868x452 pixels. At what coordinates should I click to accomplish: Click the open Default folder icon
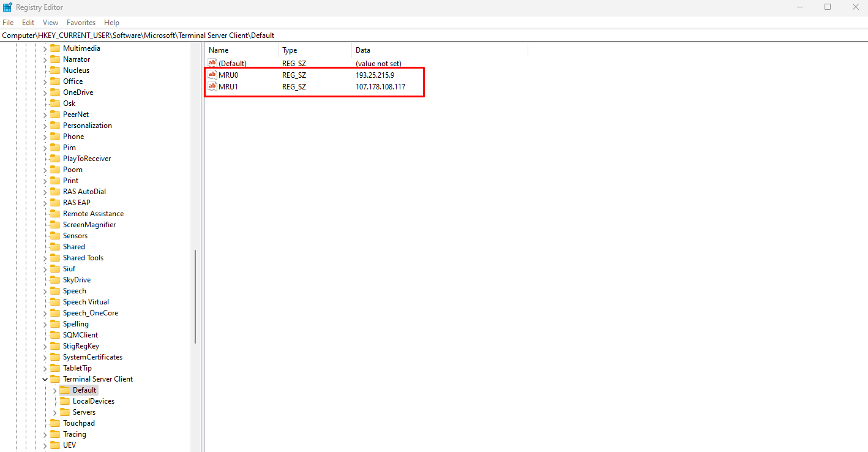point(65,390)
